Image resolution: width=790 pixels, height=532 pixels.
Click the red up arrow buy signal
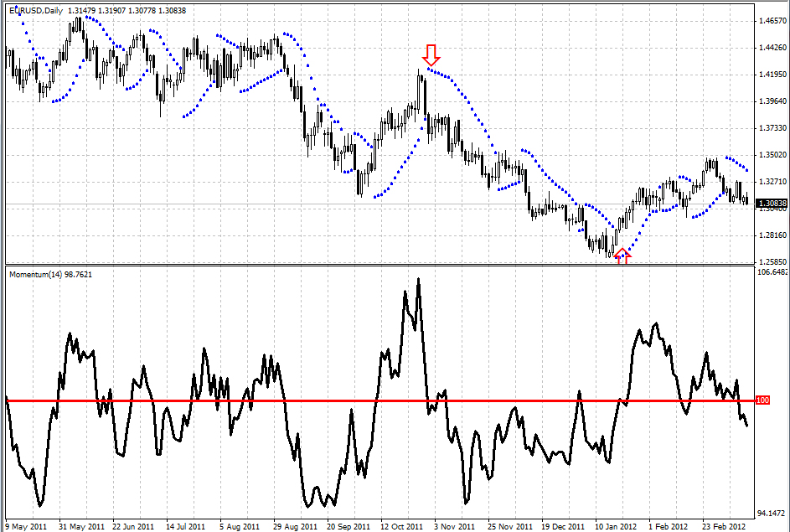click(622, 256)
